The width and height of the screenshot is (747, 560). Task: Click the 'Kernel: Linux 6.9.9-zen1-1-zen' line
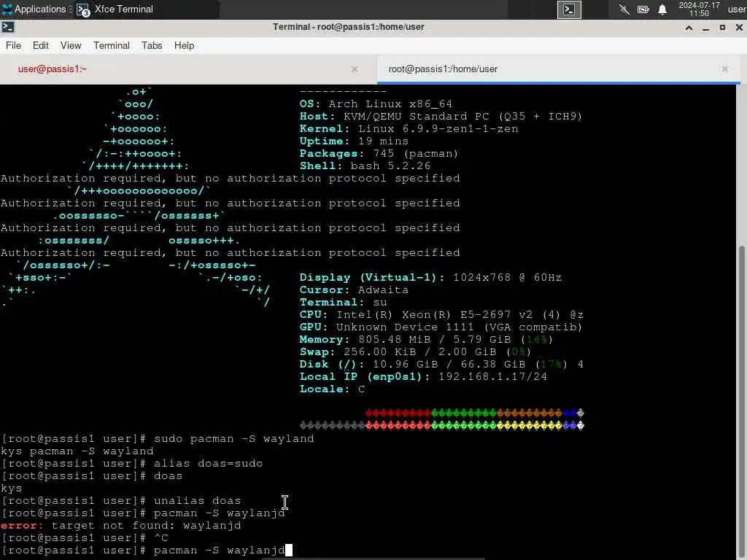[409, 128]
